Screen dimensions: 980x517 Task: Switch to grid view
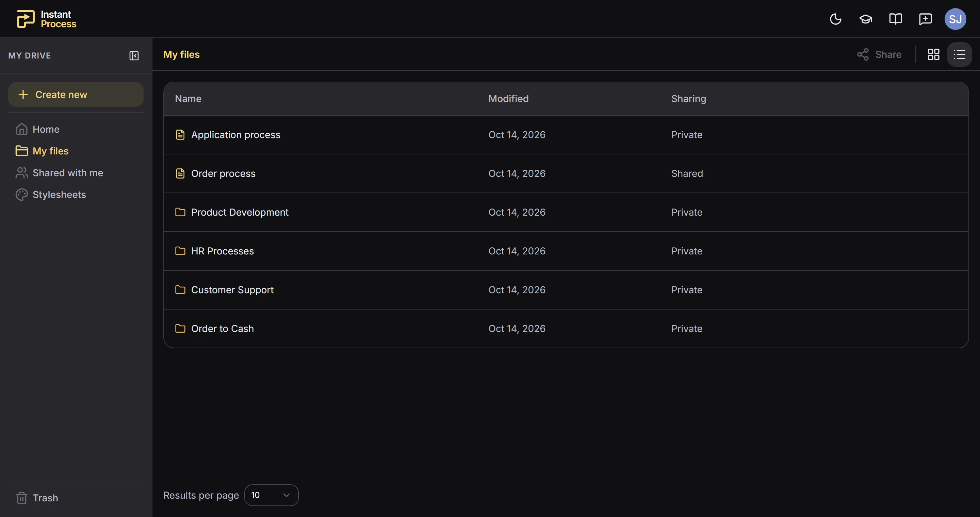point(934,54)
